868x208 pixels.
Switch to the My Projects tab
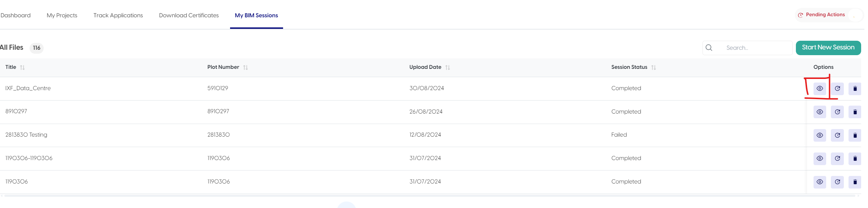[62, 16]
